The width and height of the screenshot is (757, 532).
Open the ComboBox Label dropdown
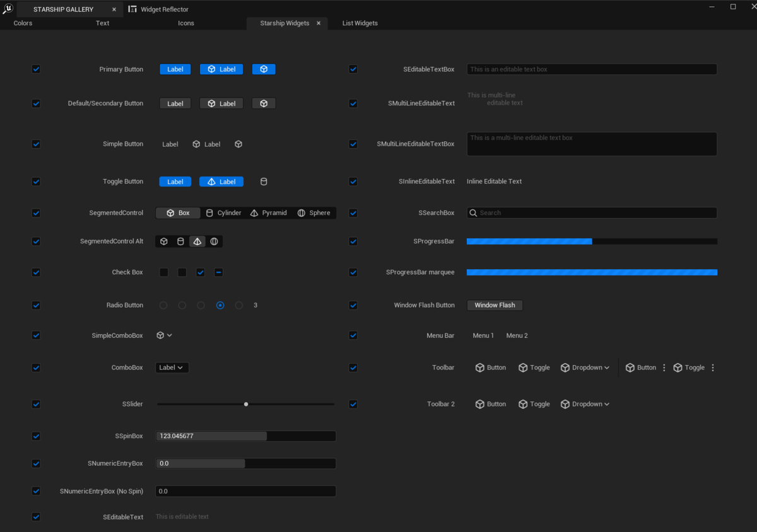pos(172,367)
